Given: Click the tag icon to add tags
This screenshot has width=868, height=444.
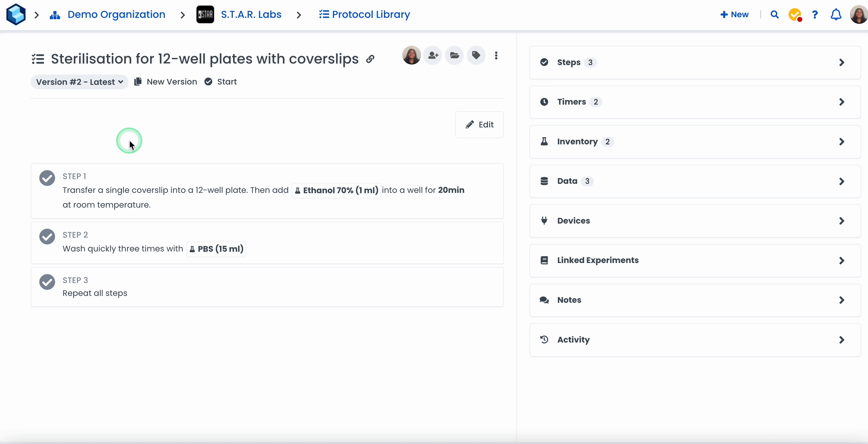Looking at the screenshot, I should pos(476,55).
